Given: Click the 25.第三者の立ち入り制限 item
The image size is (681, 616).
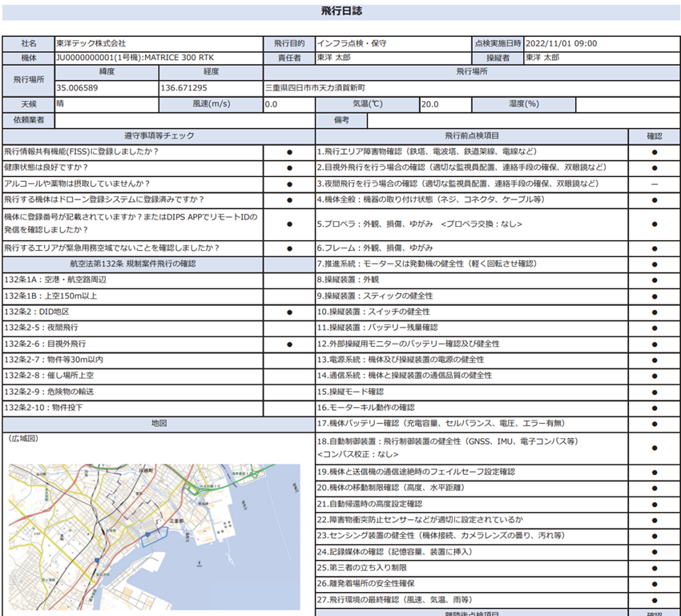Looking at the screenshot, I should coord(362,568).
